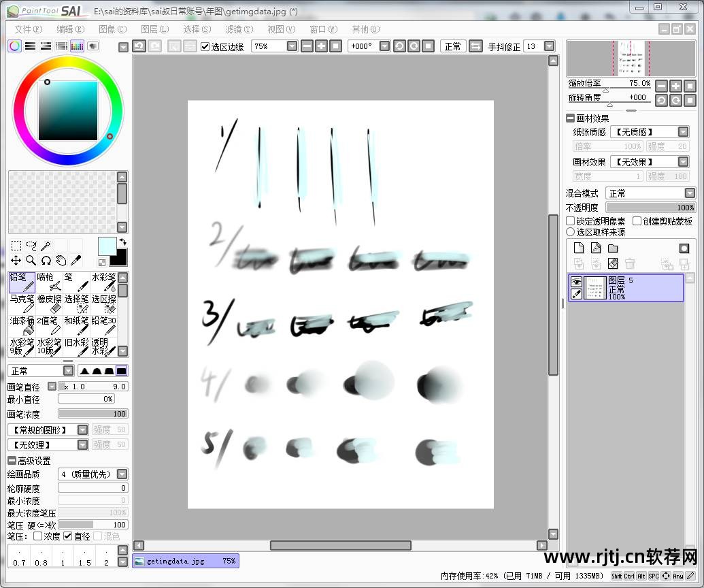
Task: Open the 图层 menu in menu bar
Action: coord(154,29)
